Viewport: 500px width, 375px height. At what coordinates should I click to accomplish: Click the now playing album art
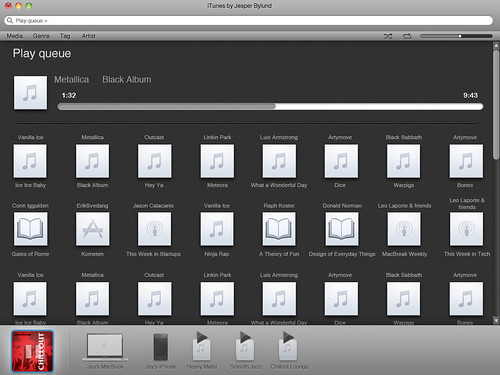pyautogui.click(x=30, y=93)
